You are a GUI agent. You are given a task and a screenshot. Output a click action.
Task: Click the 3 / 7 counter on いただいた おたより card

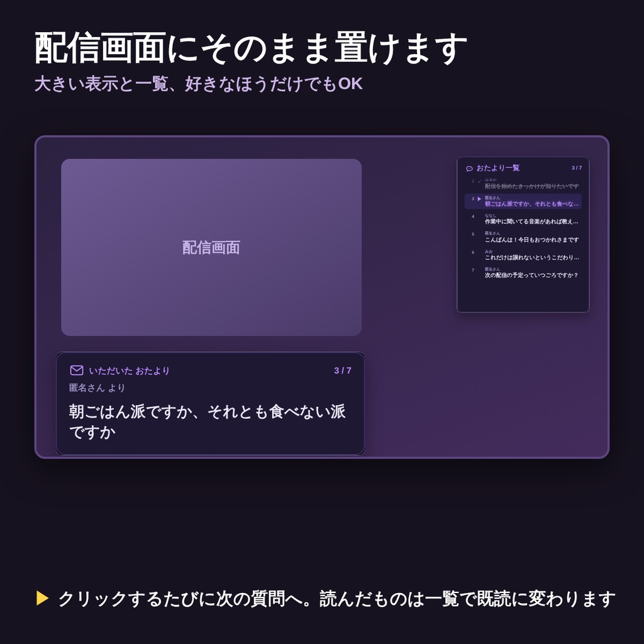point(343,370)
